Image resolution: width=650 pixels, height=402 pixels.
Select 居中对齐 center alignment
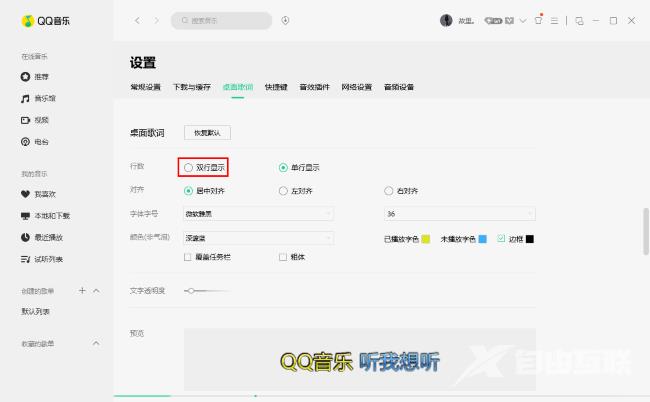point(204,191)
